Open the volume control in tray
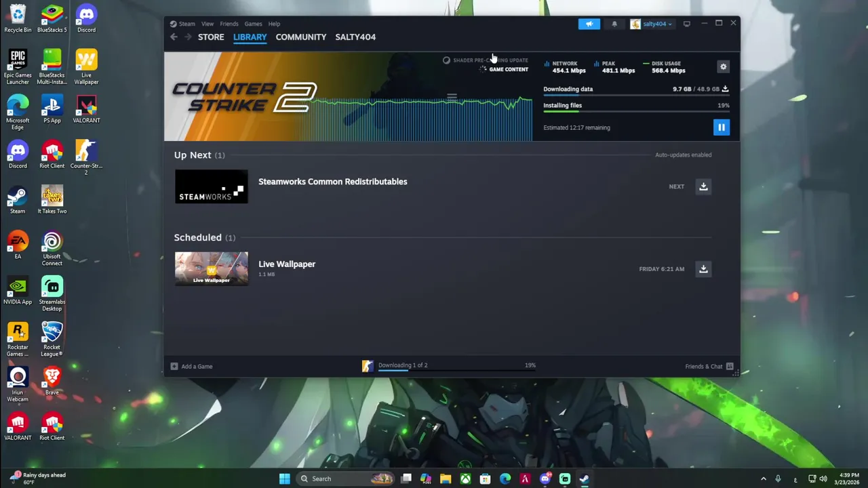This screenshot has height=488, width=868. tap(824, 479)
